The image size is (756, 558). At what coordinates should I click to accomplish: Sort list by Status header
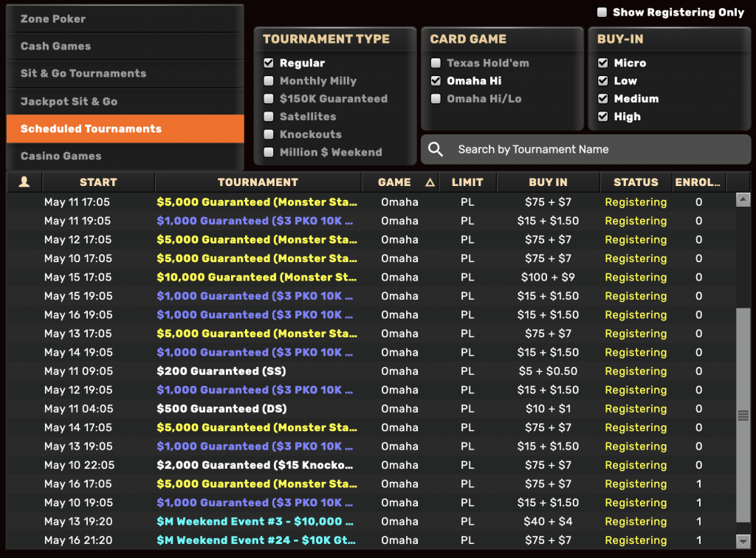[x=635, y=182]
